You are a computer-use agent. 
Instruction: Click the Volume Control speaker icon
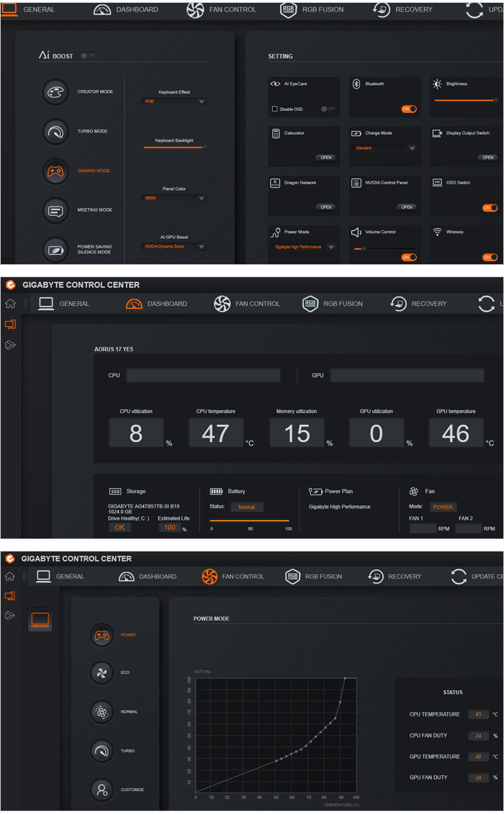[356, 233]
